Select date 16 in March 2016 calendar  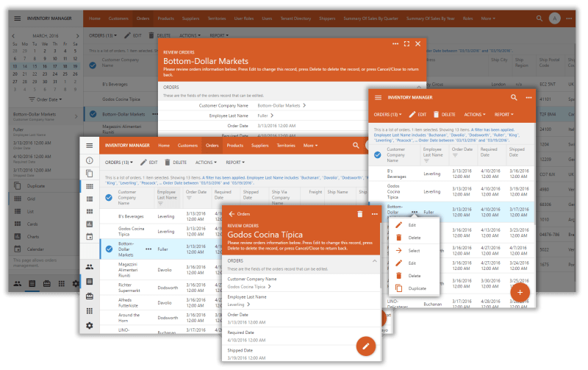45,66
